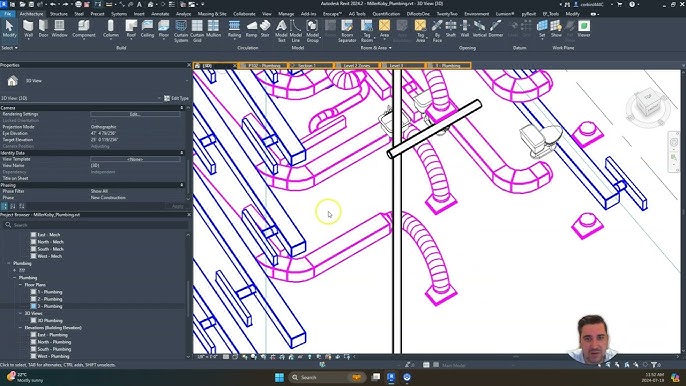The image size is (686, 386).
Task: Select the Model Line tool
Action: 296,31
